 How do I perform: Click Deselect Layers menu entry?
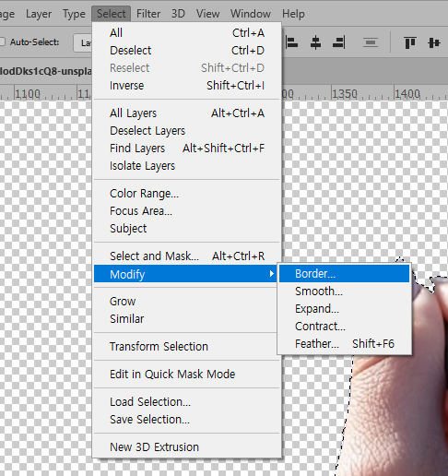click(187, 131)
